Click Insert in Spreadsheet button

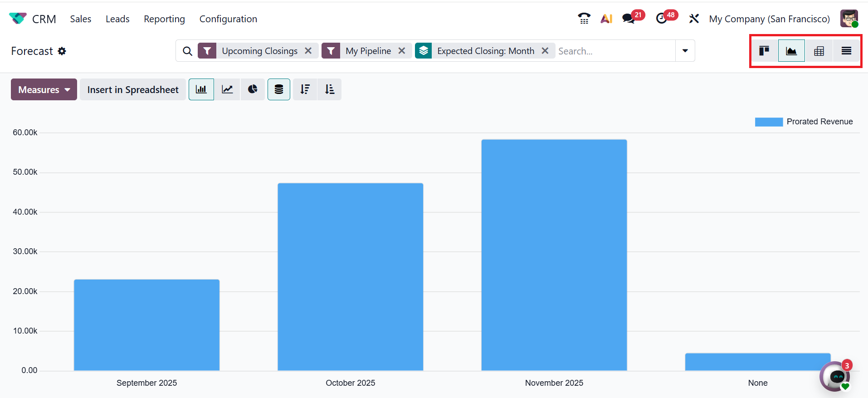point(133,89)
